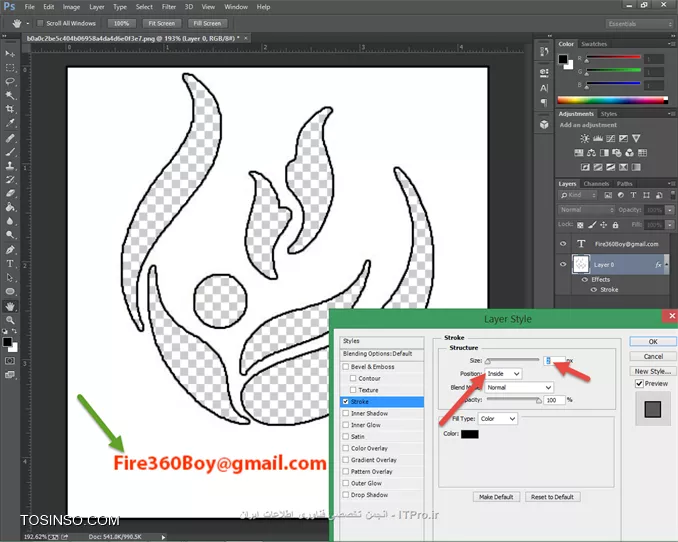Select the Pen tool
Image resolution: width=678 pixels, height=542 pixels.
pyautogui.click(x=10, y=250)
